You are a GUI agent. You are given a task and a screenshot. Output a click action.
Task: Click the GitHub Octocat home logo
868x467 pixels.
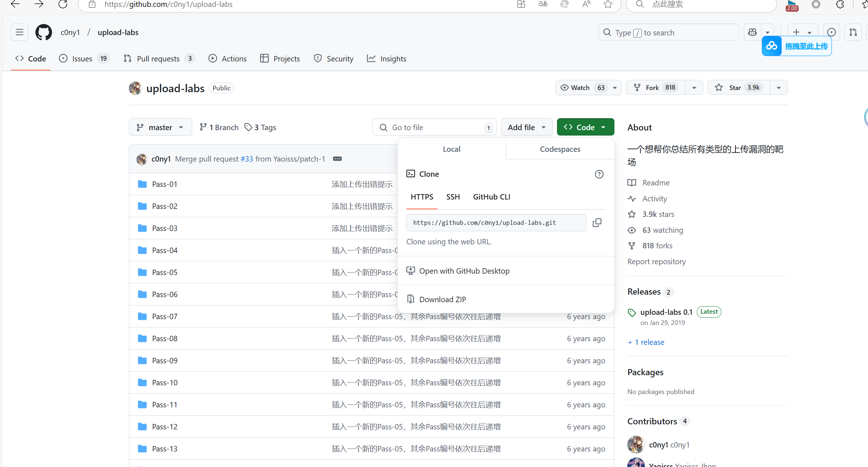coord(44,33)
